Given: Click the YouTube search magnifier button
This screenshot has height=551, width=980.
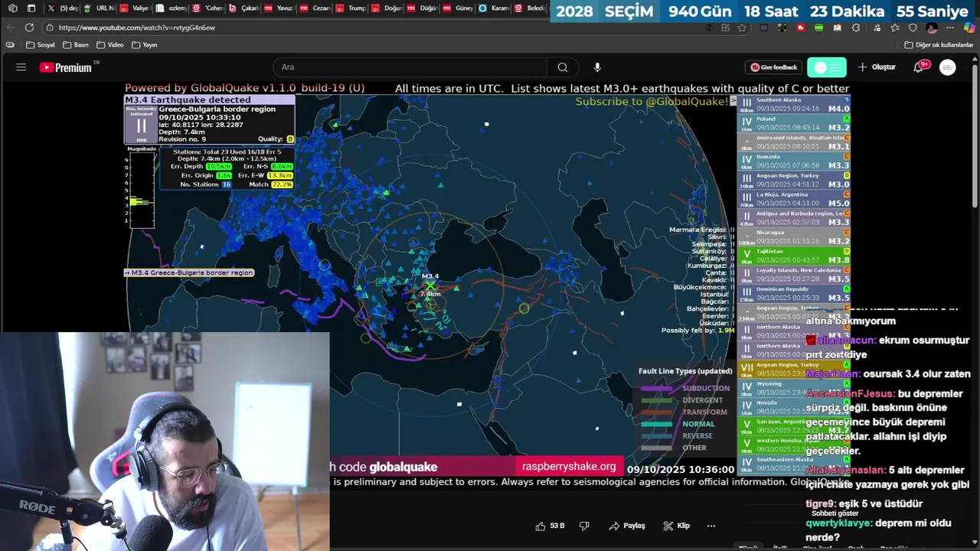Looking at the screenshot, I should pos(563,67).
